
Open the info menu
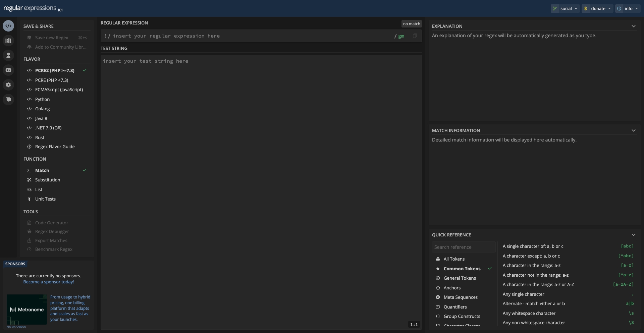click(x=628, y=8)
